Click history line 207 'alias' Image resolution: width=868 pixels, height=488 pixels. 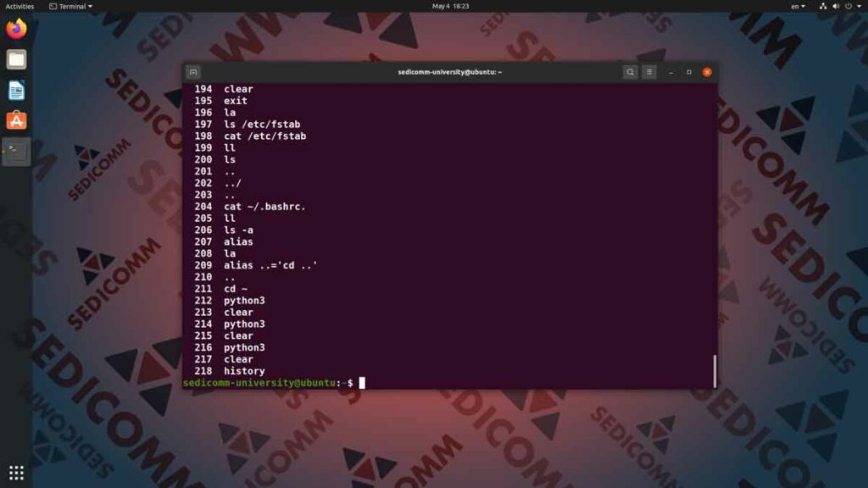point(224,241)
